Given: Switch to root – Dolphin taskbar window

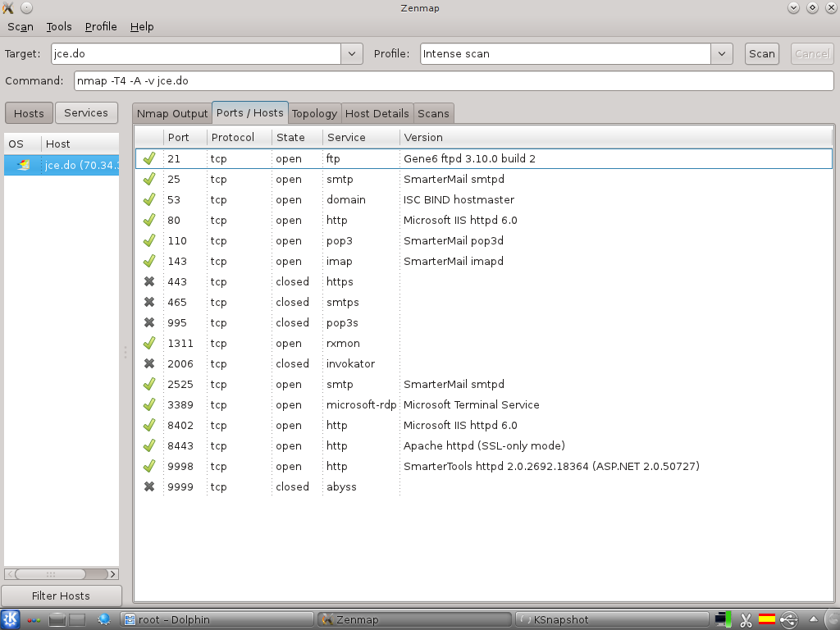Looking at the screenshot, I should coord(217,620).
